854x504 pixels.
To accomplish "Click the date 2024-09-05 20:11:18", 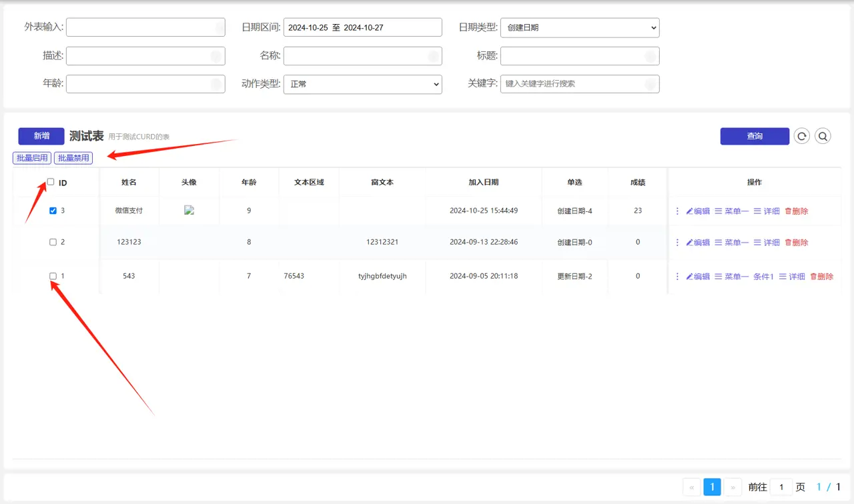I will click(484, 276).
